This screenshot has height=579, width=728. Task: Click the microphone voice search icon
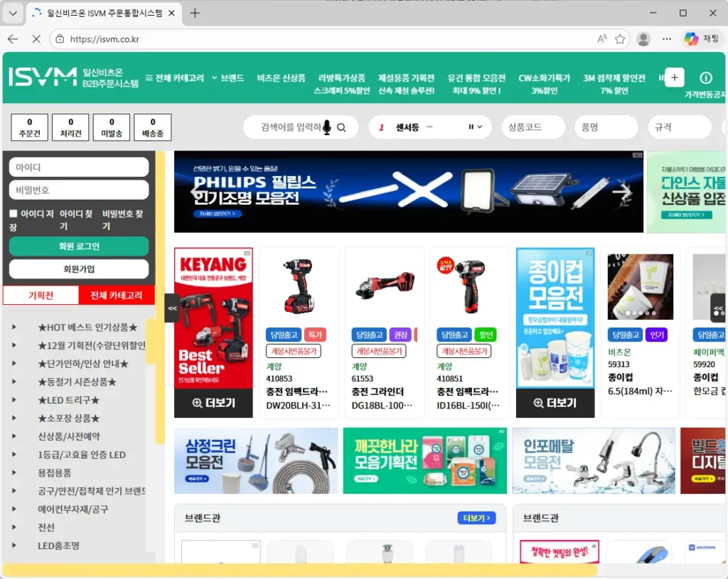[327, 128]
